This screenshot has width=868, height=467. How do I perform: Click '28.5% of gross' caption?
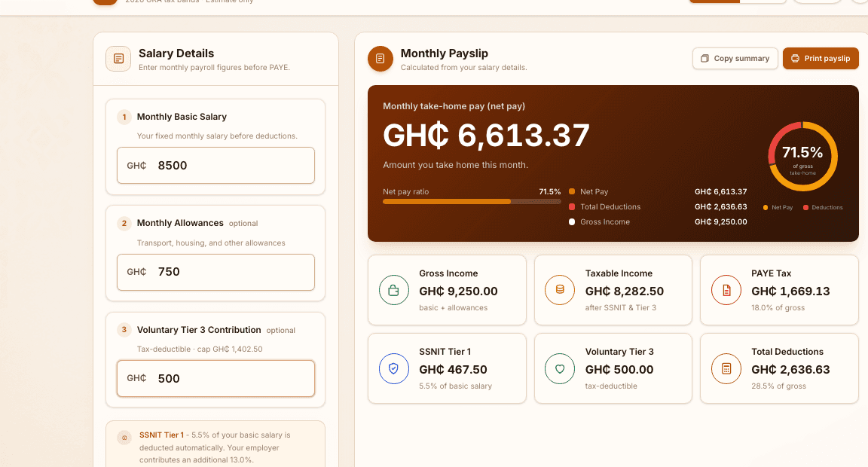coord(778,386)
